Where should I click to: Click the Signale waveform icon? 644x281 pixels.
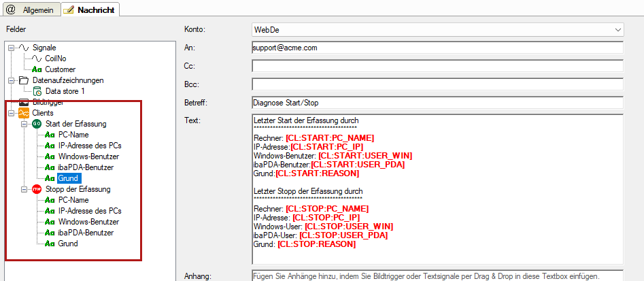click(24, 48)
